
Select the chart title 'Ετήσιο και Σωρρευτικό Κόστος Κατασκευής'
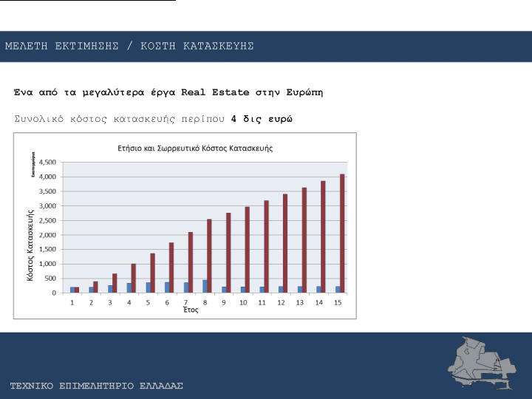click(195, 148)
